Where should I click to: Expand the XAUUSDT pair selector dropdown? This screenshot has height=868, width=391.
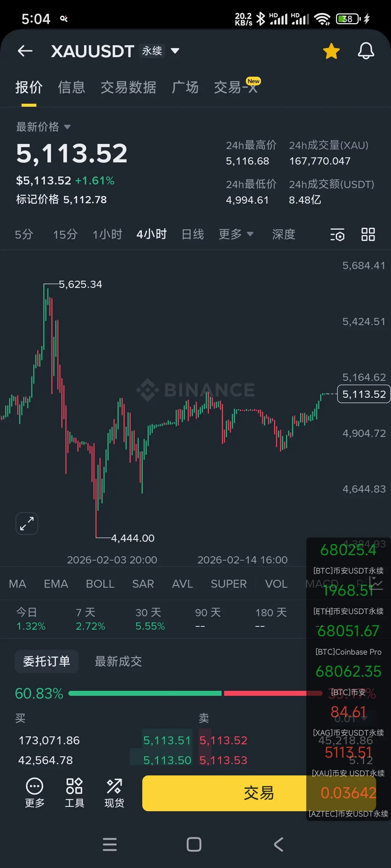(175, 51)
